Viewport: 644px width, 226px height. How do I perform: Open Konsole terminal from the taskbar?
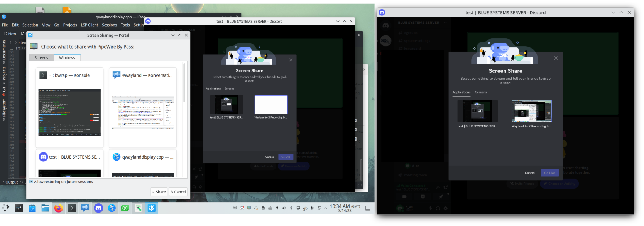tap(72, 208)
